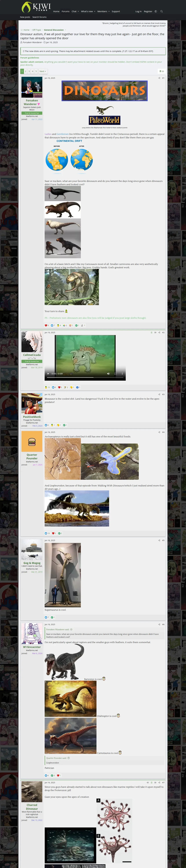The width and height of the screenshot is (186, 868).
Task: Play the dinosaur cartoon video in post #2
Action: (x=48, y=374)
